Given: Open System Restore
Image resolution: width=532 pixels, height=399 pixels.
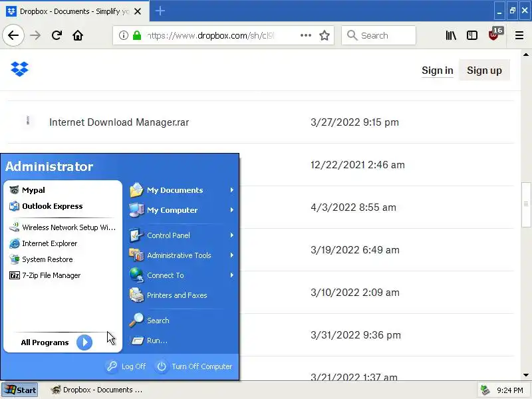Looking at the screenshot, I should 63,259.
